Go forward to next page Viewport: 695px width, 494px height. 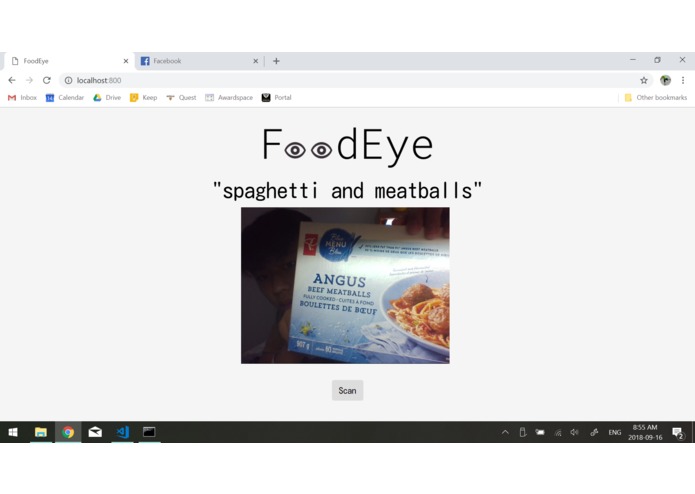tap(29, 80)
